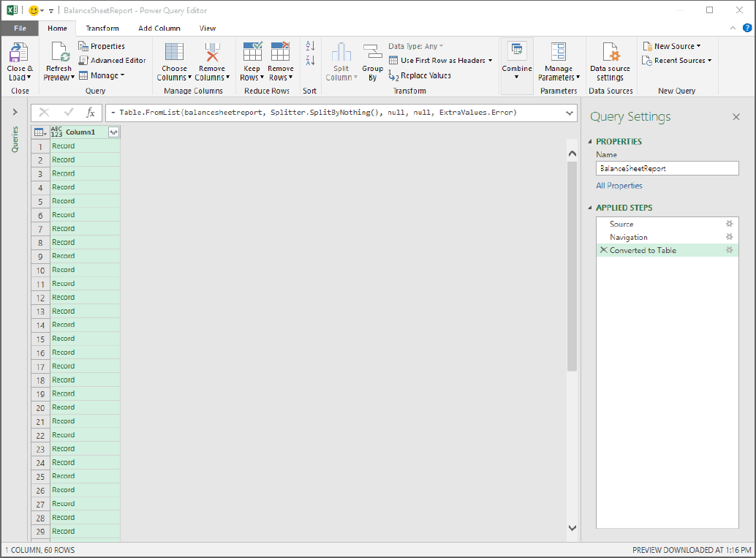Viewport: 756px width, 558px height.
Task: Click the fx formula button
Action: (x=91, y=113)
